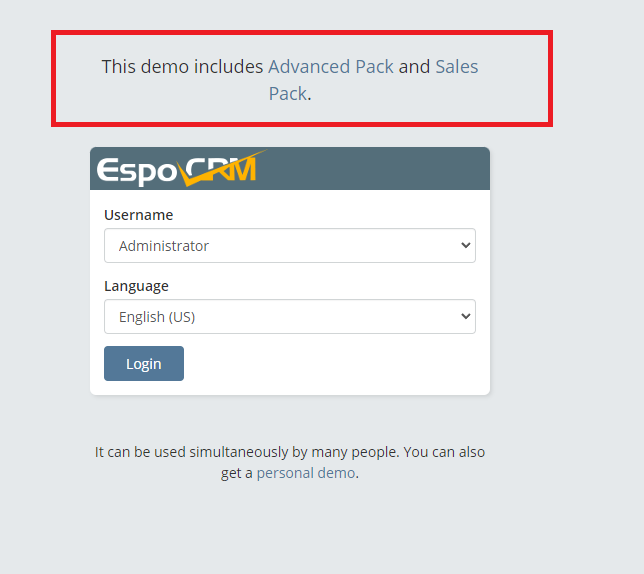Click the Login button
This screenshot has width=644, height=574.
144,363
